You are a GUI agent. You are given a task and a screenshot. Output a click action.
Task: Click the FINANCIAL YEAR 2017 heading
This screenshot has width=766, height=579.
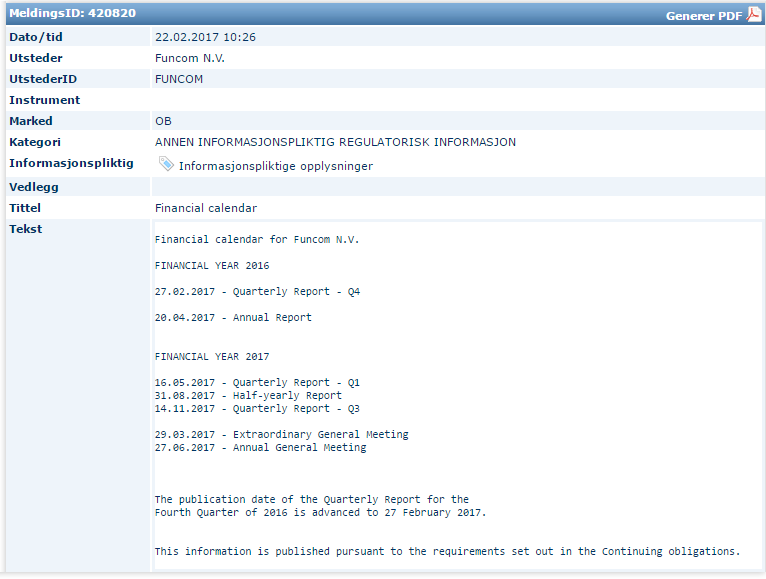click(212, 357)
